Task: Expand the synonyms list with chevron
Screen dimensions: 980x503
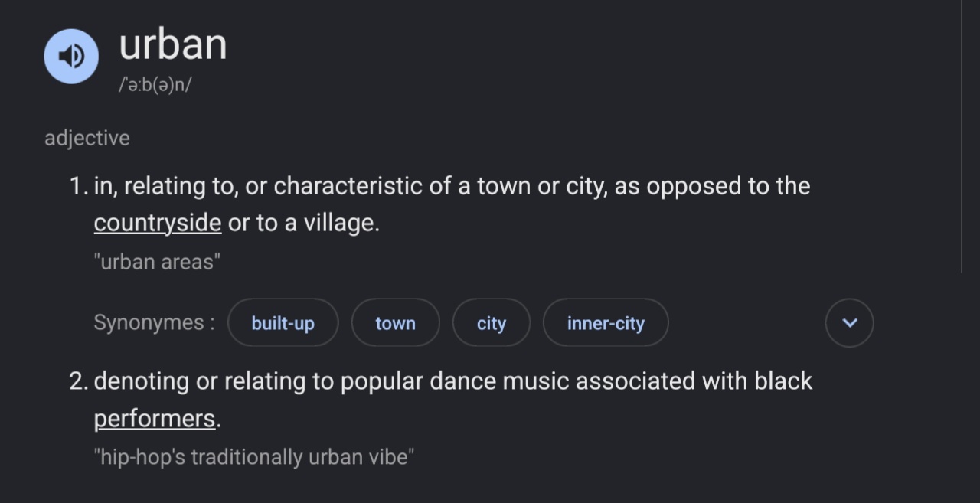Action: point(849,323)
